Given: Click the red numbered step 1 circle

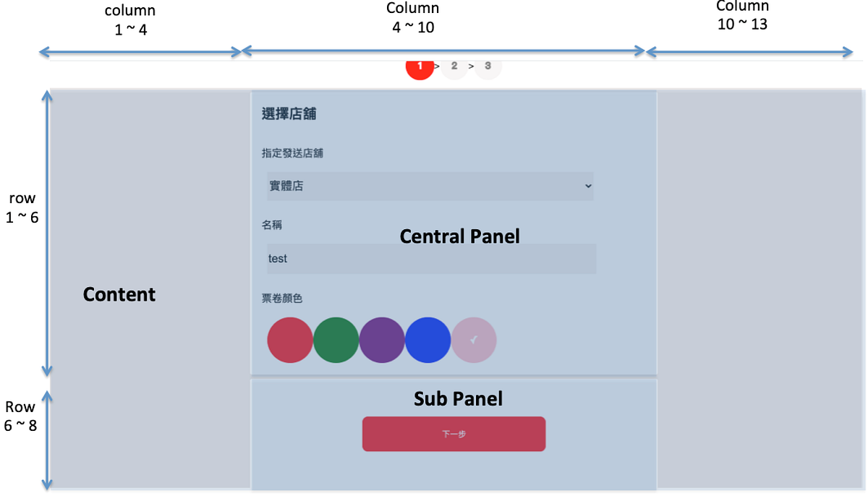Looking at the screenshot, I should click(420, 66).
